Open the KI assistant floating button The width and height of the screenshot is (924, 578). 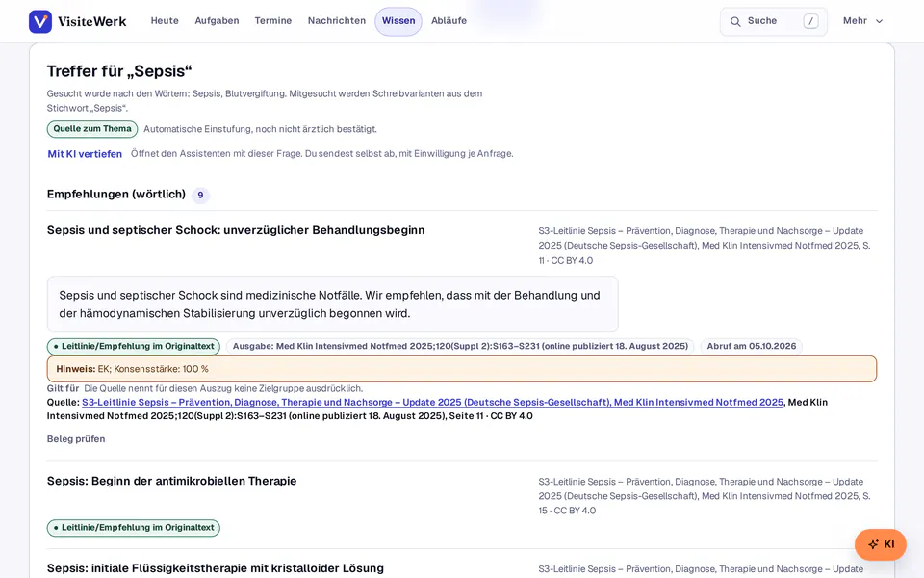click(881, 544)
